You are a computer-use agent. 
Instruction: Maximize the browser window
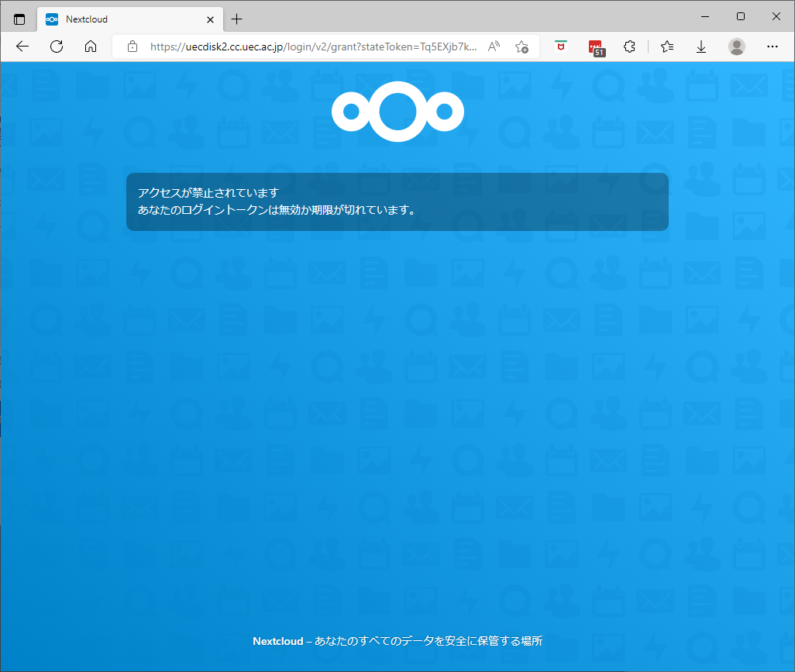coord(741,17)
